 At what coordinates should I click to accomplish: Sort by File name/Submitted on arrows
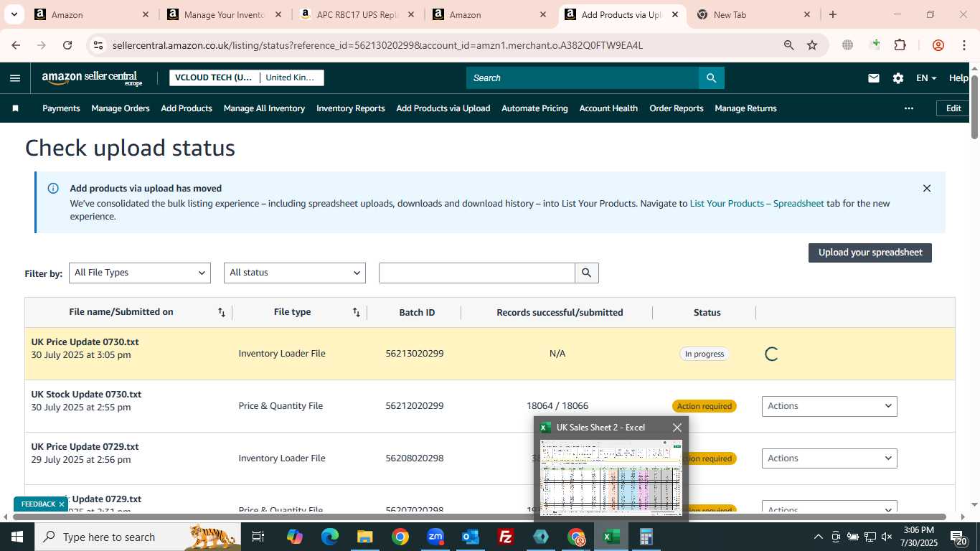click(x=222, y=312)
